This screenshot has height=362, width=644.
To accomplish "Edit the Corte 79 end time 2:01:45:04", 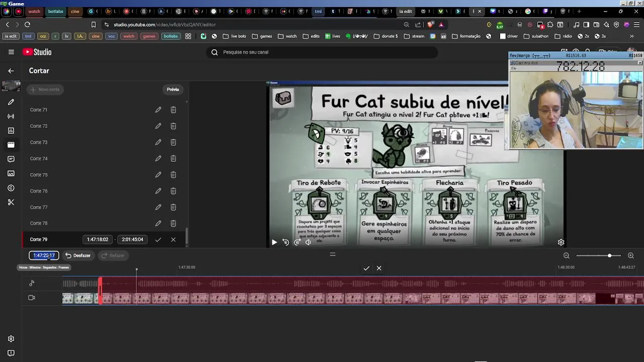I will pos(132,240).
